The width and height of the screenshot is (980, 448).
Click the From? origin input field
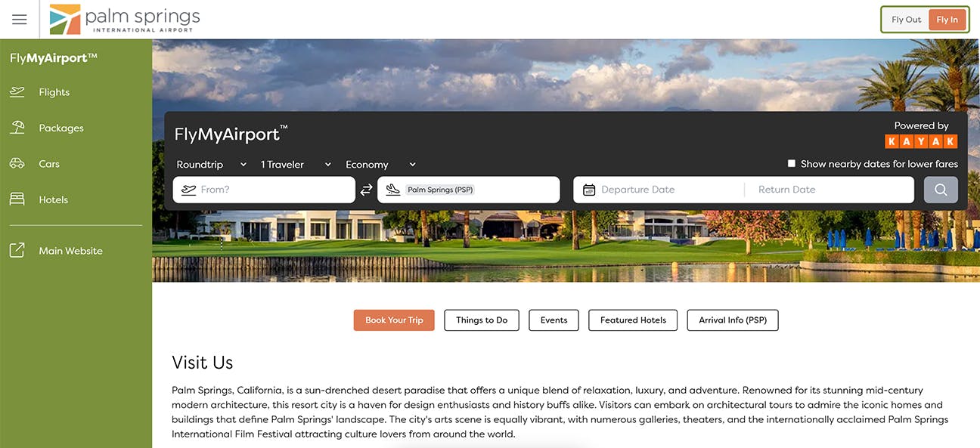point(264,190)
